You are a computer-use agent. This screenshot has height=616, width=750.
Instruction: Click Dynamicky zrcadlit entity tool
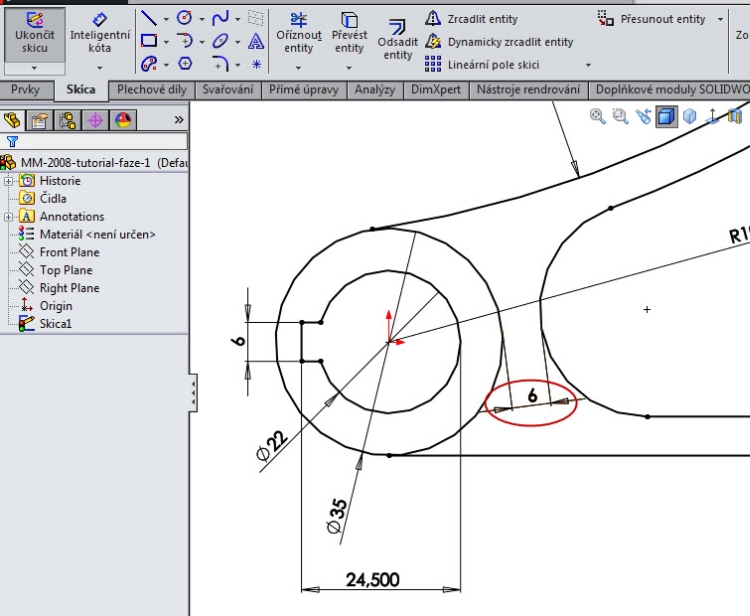[x=499, y=42]
